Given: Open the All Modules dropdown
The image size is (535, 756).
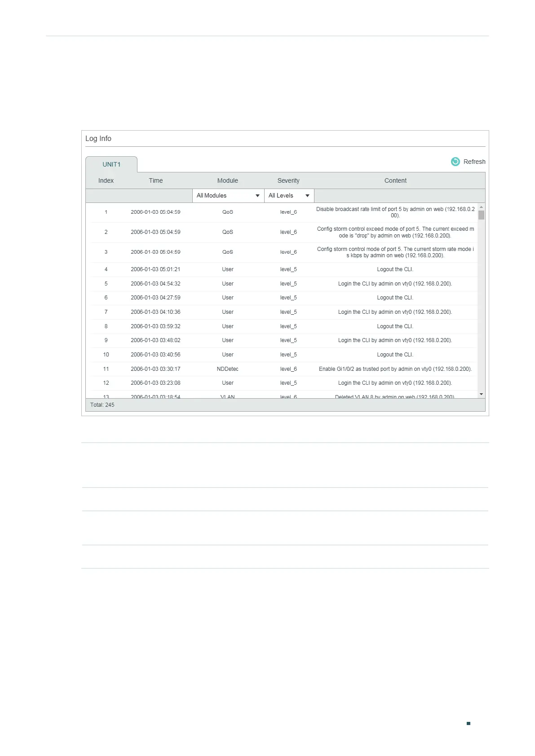Looking at the screenshot, I should pos(228,196).
